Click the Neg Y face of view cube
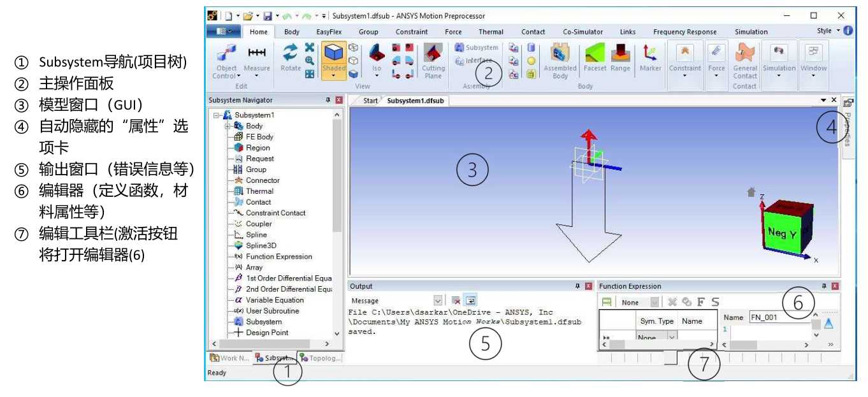Viewport: 868px width, 397px height. 781,234
